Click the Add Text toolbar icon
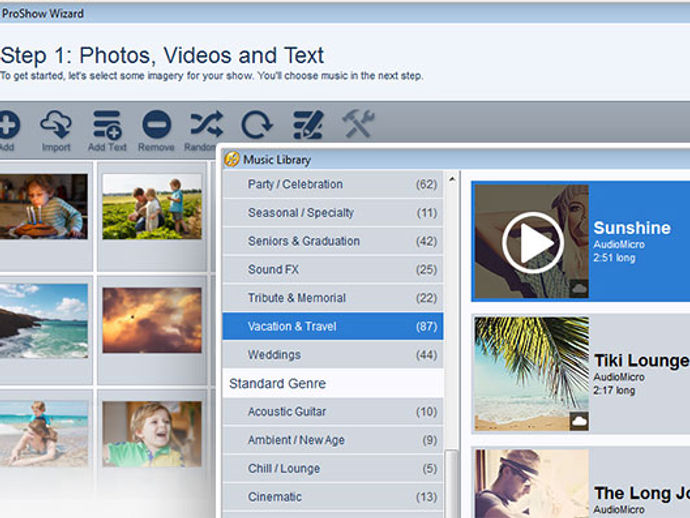The width and height of the screenshot is (690, 518). [107, 125]
